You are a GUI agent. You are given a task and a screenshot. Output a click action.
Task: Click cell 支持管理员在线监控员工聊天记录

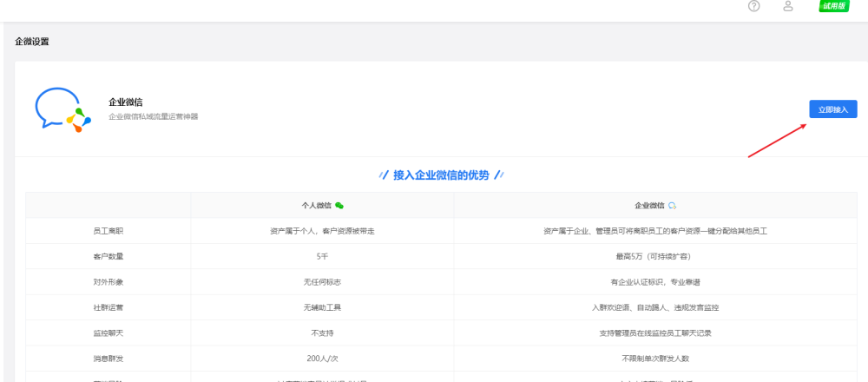point(655,333)
